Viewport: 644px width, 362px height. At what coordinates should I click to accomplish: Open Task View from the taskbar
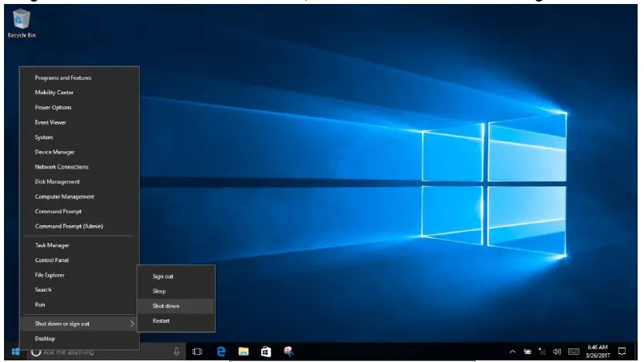tap(197, 352)
